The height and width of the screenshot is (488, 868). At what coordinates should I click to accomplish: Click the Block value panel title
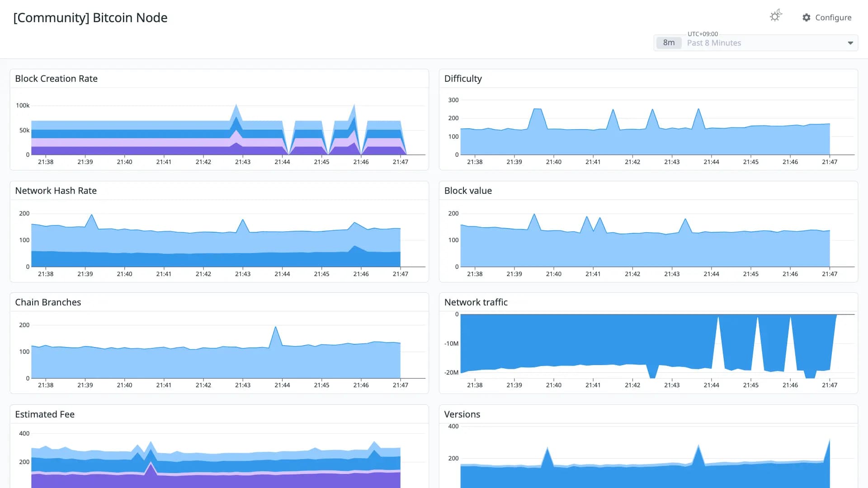(468, 191)
